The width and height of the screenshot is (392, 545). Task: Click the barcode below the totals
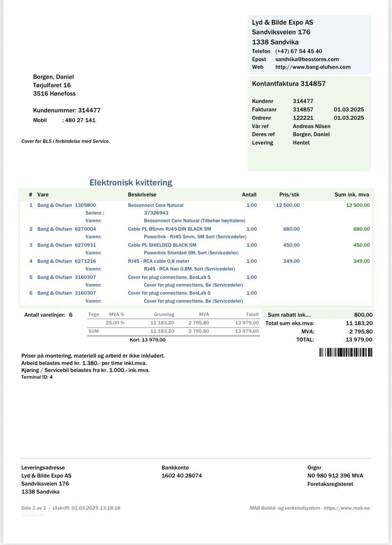[346, 352]
